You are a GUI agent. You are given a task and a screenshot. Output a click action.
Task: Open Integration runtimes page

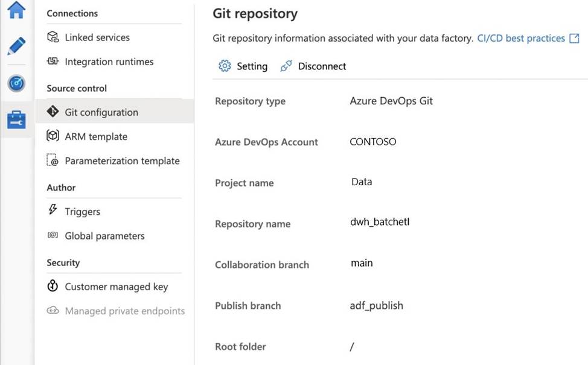point(109,62)
